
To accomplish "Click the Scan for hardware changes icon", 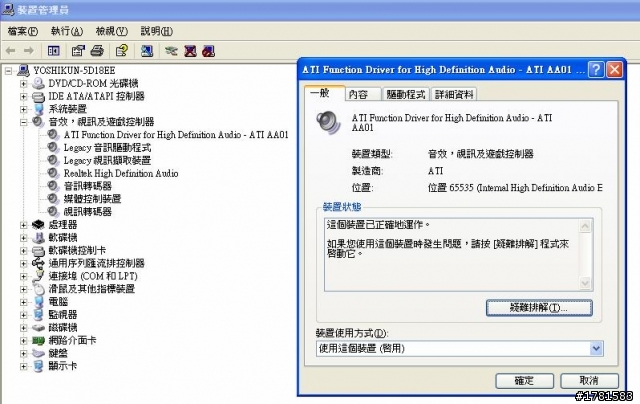I will pos(147,51).
